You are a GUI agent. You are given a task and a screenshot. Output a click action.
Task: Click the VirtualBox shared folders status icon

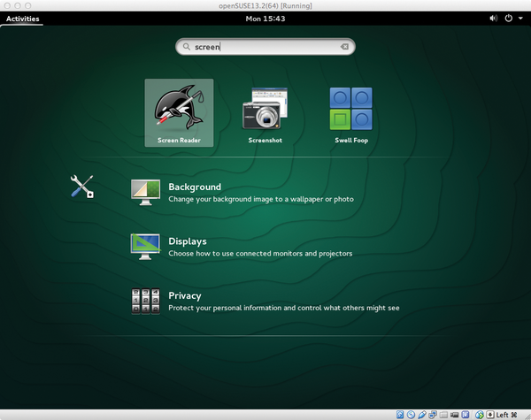[x=443, y=415]
